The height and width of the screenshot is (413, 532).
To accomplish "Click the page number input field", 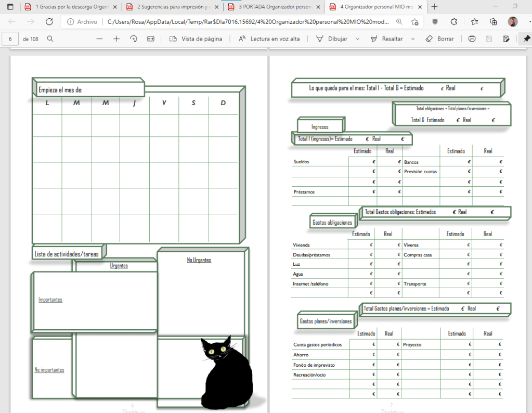I will click(x=10, y=39).
